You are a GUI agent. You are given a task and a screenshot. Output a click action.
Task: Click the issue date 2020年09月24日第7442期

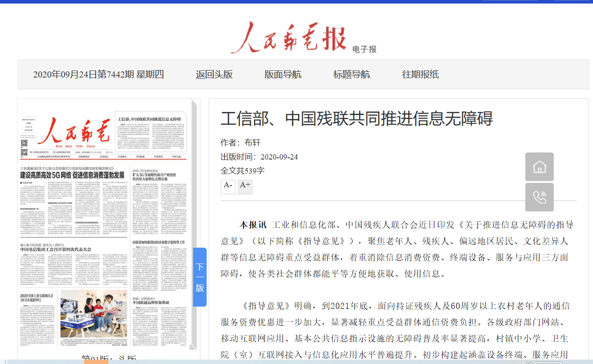[98, 74]
